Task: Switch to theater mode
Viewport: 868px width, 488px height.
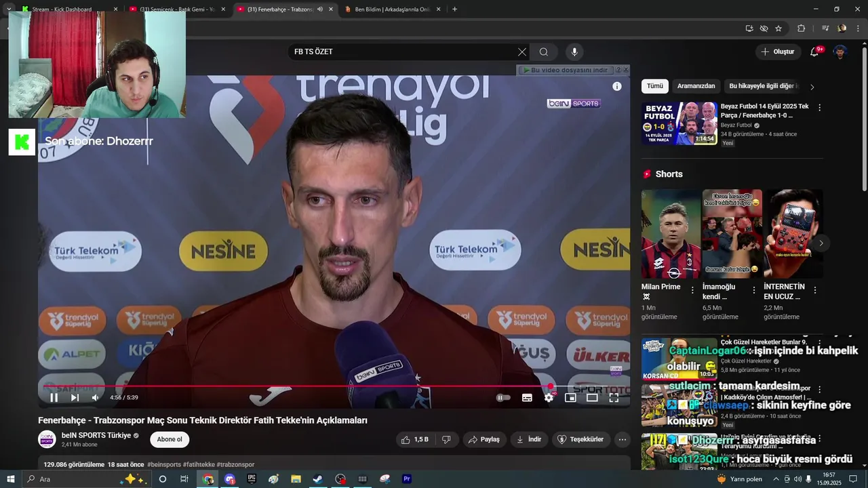Action: tap(592, 398)
